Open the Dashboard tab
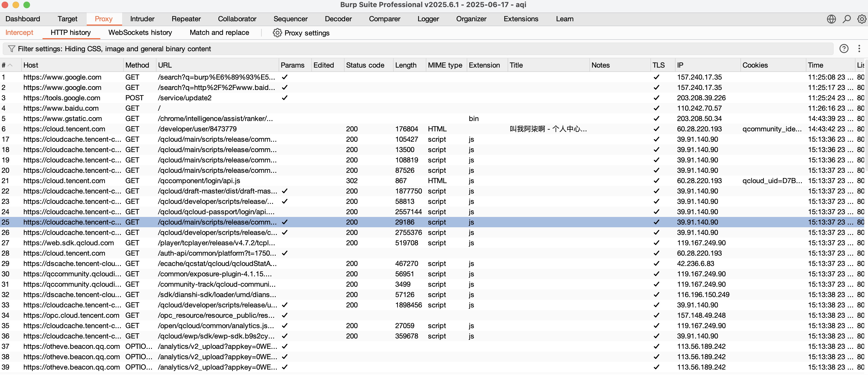 click(23, 19)
